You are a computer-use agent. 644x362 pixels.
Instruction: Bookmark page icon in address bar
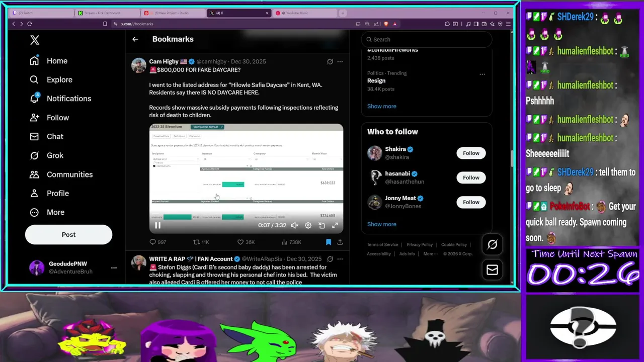tap(105, 24)
